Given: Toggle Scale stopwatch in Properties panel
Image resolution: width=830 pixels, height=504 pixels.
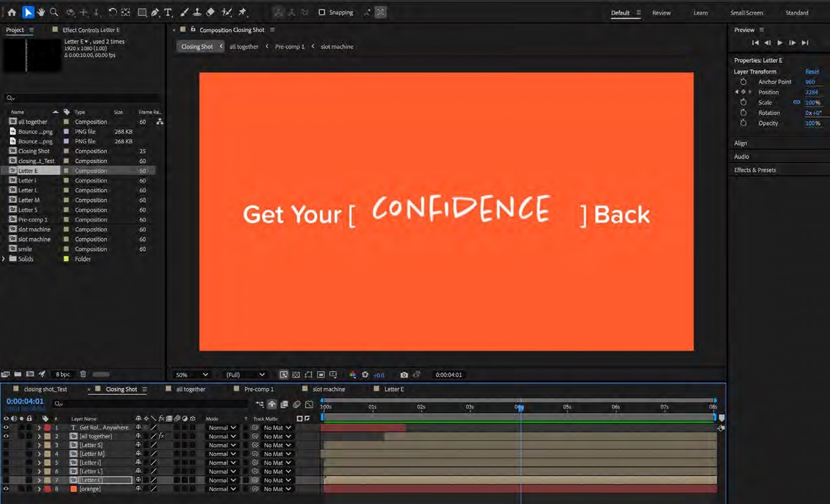Looking at the screenshot, I should click(x=743, y=102).
